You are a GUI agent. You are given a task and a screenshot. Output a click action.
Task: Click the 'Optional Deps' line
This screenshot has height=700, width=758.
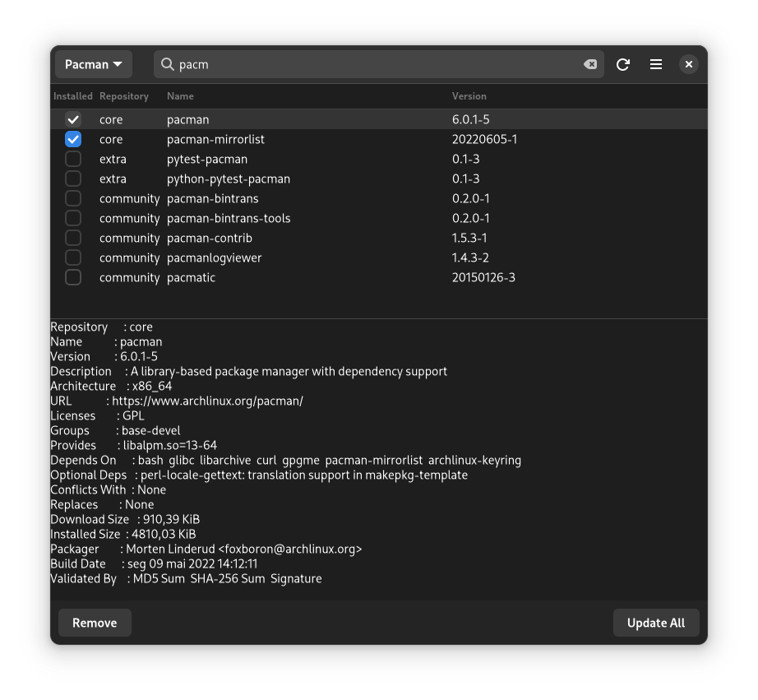[x=259, y=475]
